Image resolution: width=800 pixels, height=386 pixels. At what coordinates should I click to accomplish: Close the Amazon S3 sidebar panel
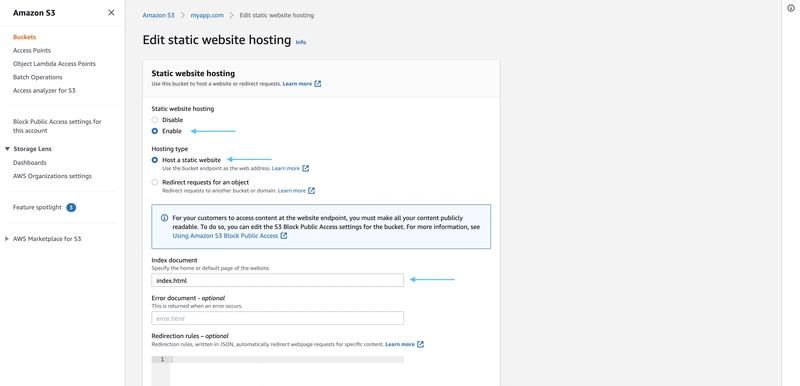[x=111, y=13]
